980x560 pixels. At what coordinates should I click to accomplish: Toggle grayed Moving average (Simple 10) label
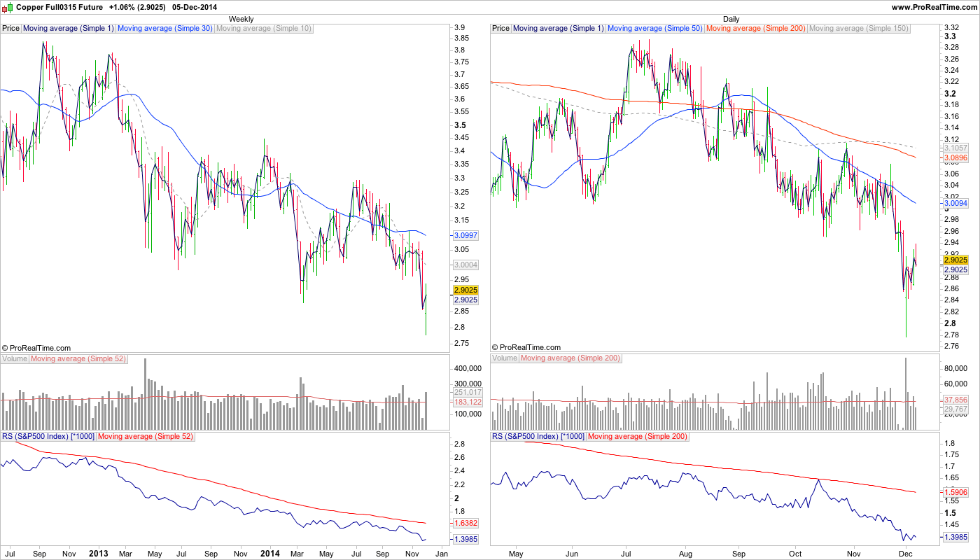(263, 29)
